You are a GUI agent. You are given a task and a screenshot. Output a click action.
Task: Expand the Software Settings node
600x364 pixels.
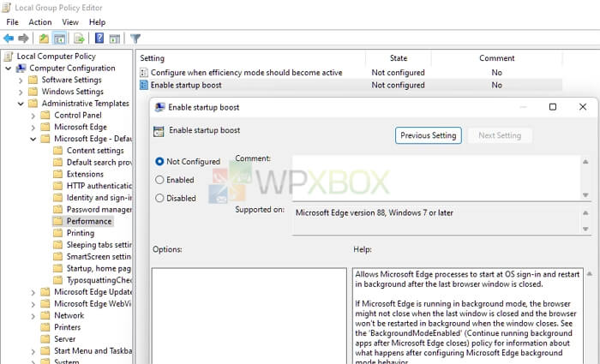21,81
